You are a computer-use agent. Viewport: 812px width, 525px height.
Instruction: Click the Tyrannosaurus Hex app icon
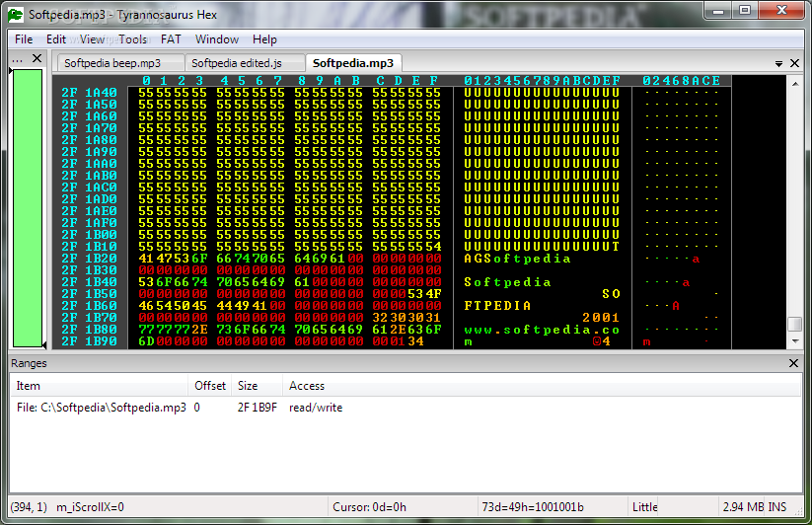[16, 15]
